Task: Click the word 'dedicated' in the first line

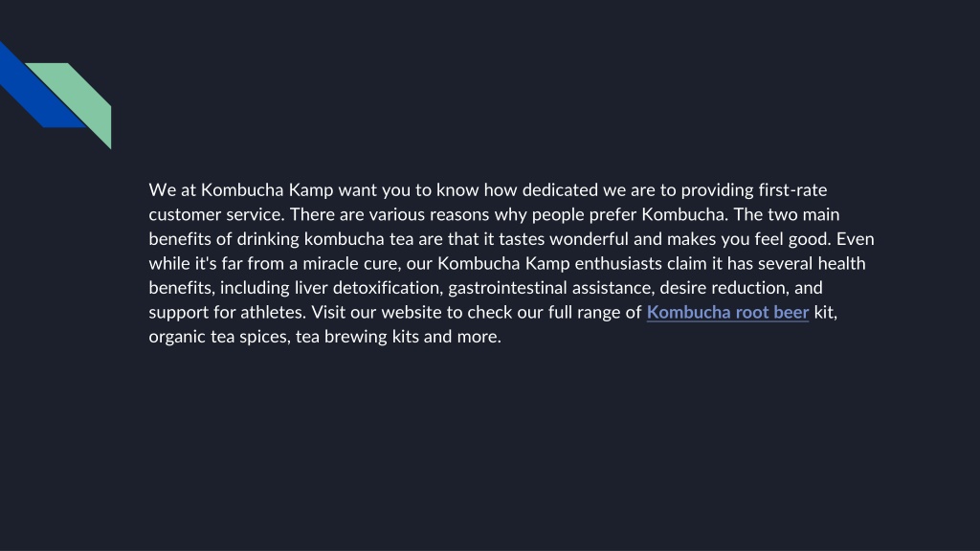Action: tap(560, 190)
